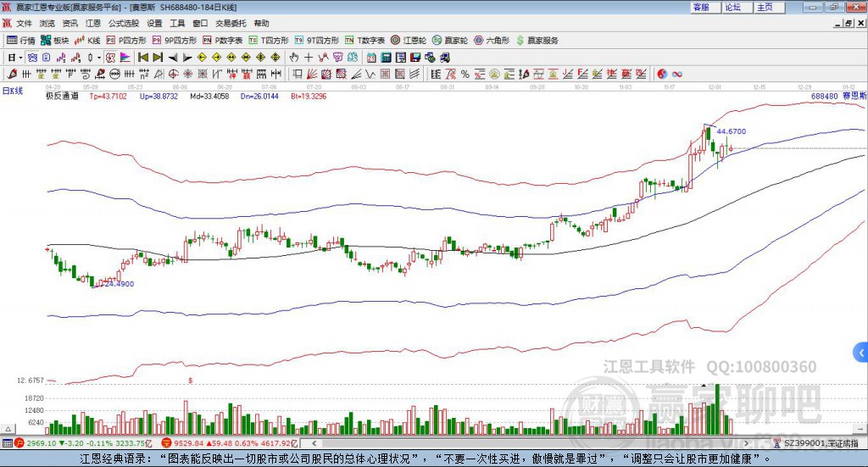Click the 客服 button in title bar
868x467 pixels.
tap(704, 7)
